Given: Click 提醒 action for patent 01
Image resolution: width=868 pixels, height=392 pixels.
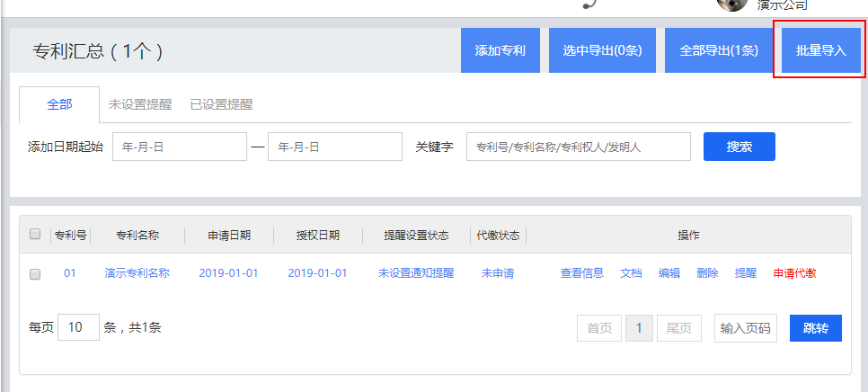Looking at the screenshot, I should pos(746,273).
